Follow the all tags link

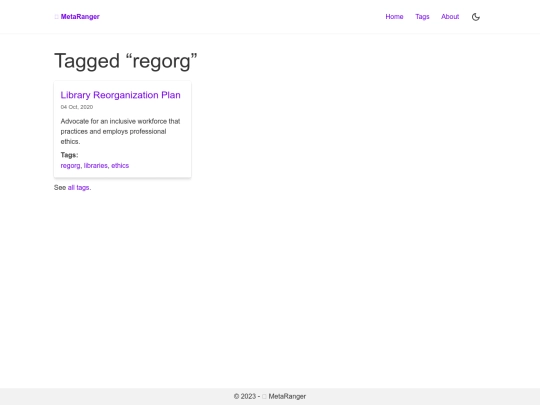point(79,188)
